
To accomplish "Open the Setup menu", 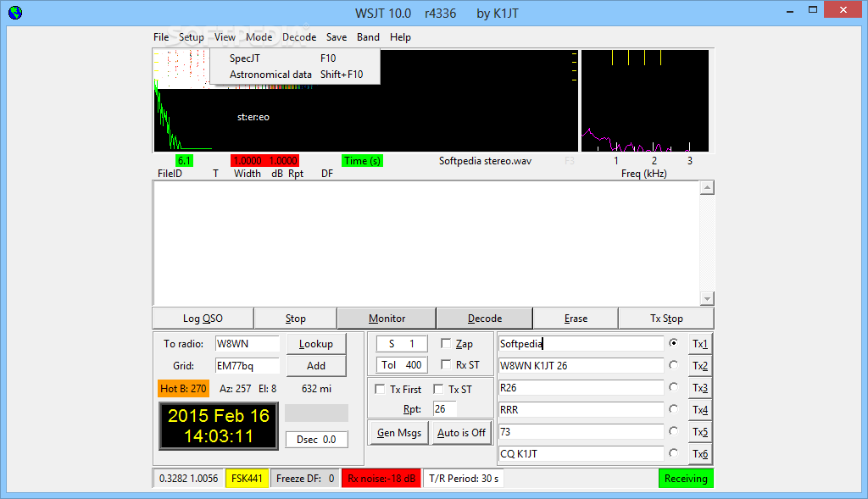I will point(191,37).
